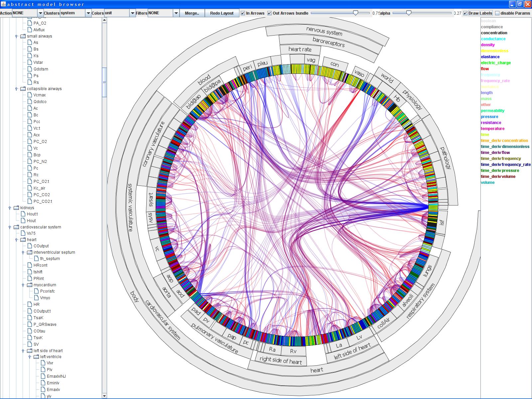532x399 pixels.
Task: Click the tree panel scroll down arrow
Action: pos(104,396)
